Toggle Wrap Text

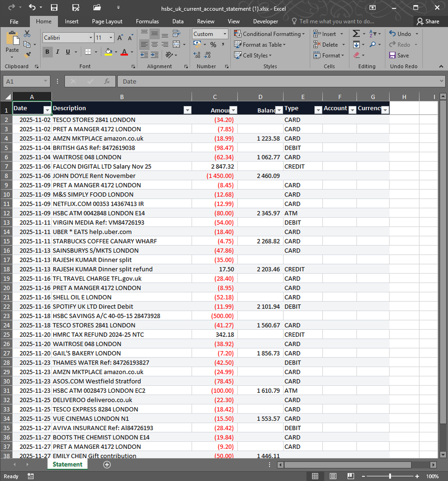coord(177,34)
